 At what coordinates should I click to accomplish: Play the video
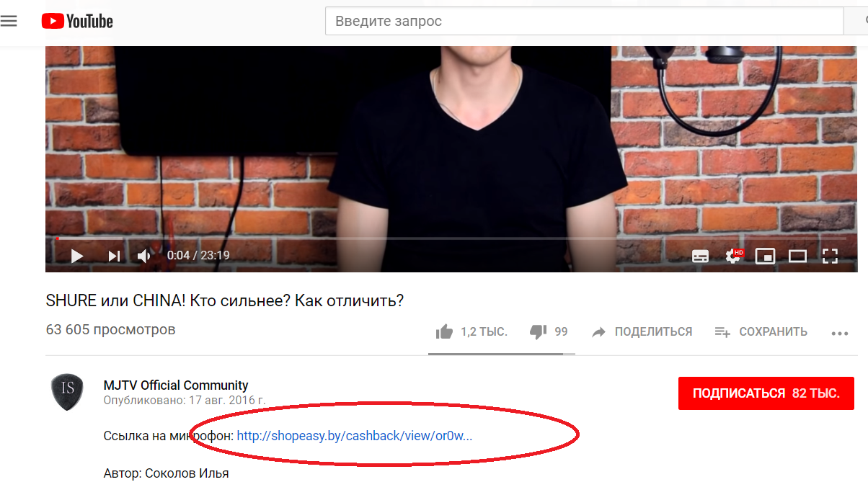pos(77,256)
